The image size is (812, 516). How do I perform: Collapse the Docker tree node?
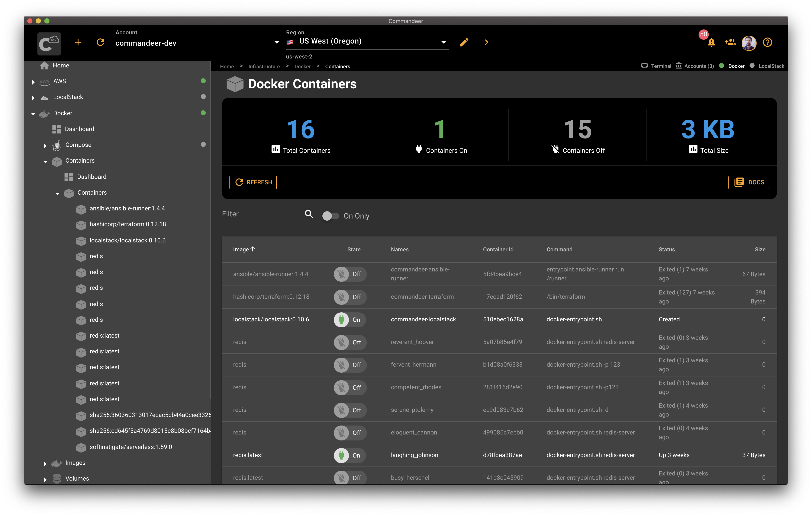coord(33,114)
